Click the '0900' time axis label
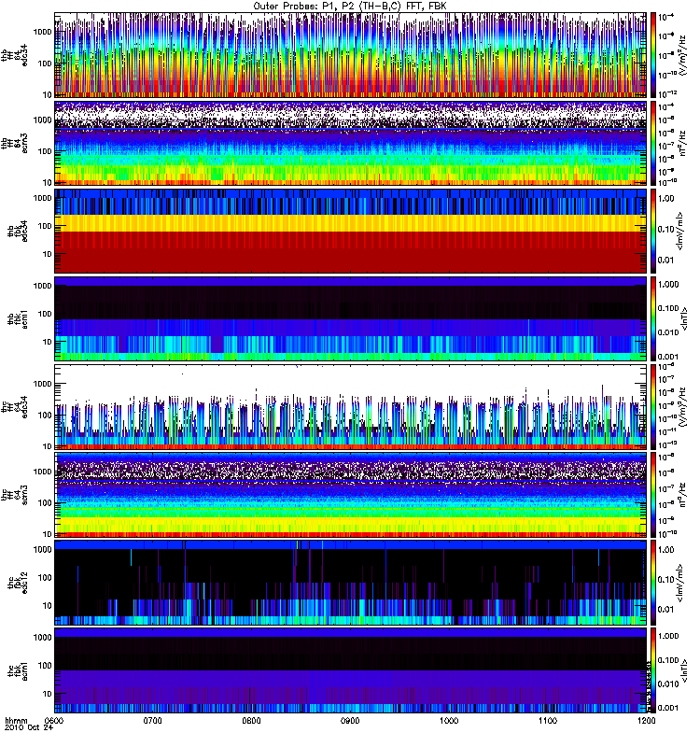This screenshot has height=747, width=700. pos(350,720)
